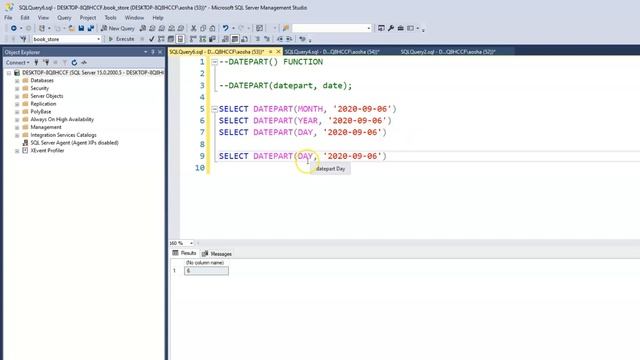Click the Uncomment selected lines icon

[267, 39]
